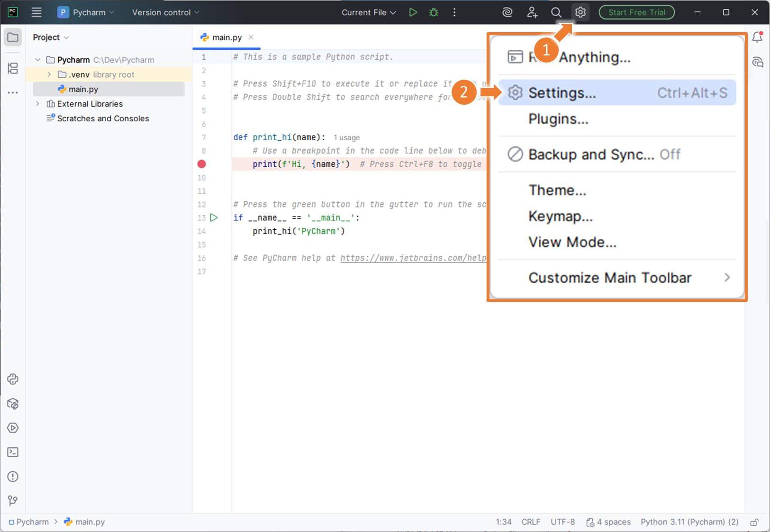Click the Start Free Trial button
Viewport: 770px width, 532px height.
(x=637, y=12)
